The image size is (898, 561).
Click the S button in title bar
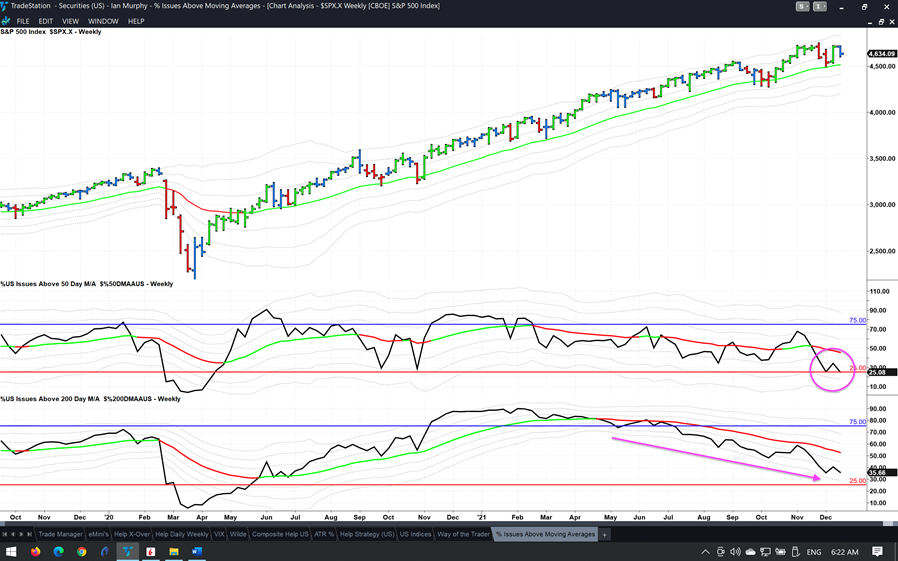coord(802,7)
